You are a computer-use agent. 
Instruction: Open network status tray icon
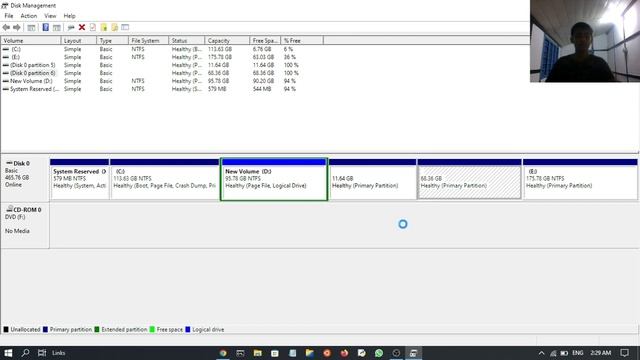click(x=553, y=353)
